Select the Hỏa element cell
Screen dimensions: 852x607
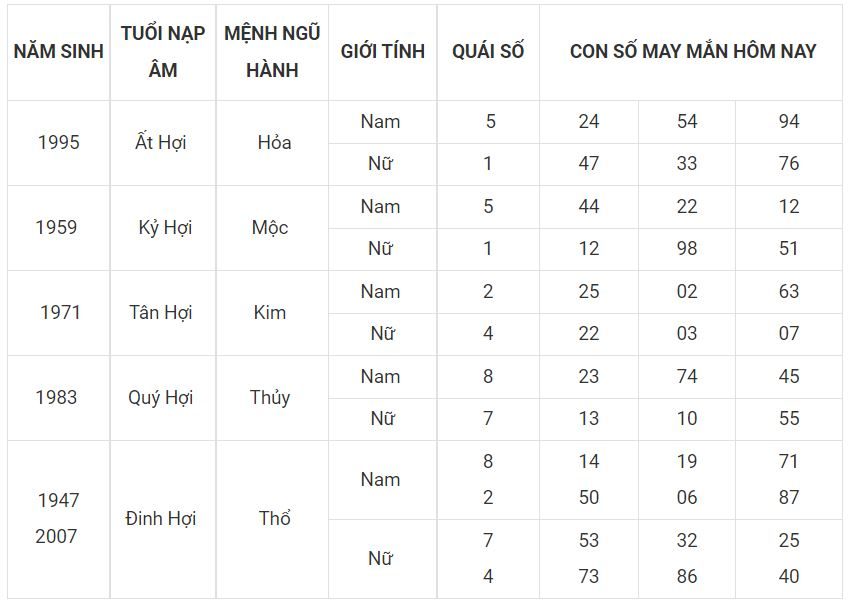272,143
